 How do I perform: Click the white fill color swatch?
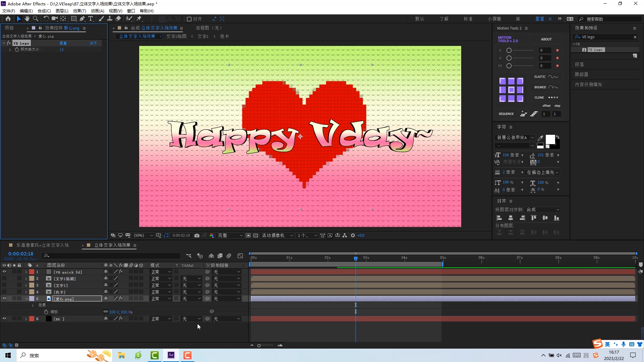(x=550, y=139)
